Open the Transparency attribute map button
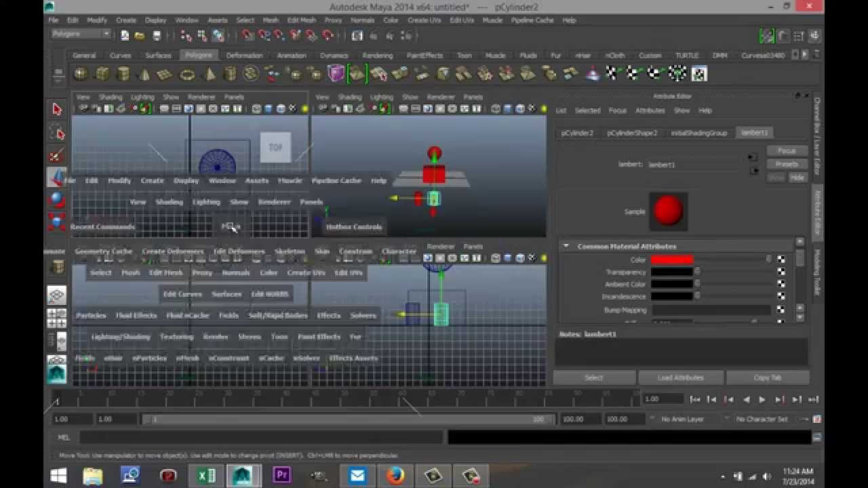 pos(781,272)
